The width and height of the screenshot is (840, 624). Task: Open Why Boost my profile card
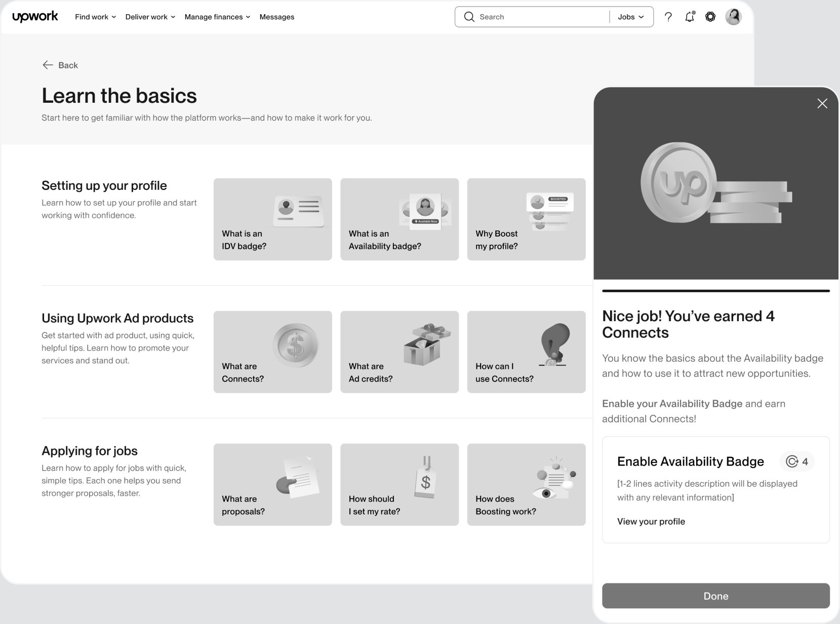pos(527,219)
